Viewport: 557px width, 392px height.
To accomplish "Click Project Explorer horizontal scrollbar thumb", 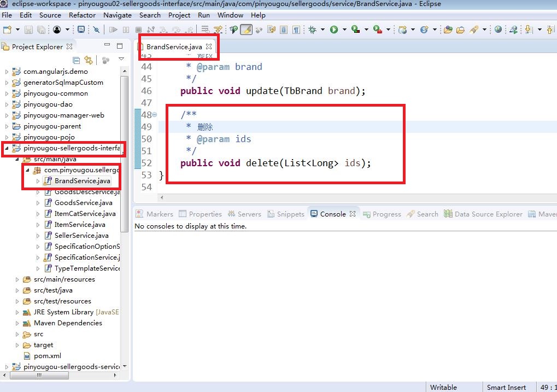I will (x=39, y=375).
